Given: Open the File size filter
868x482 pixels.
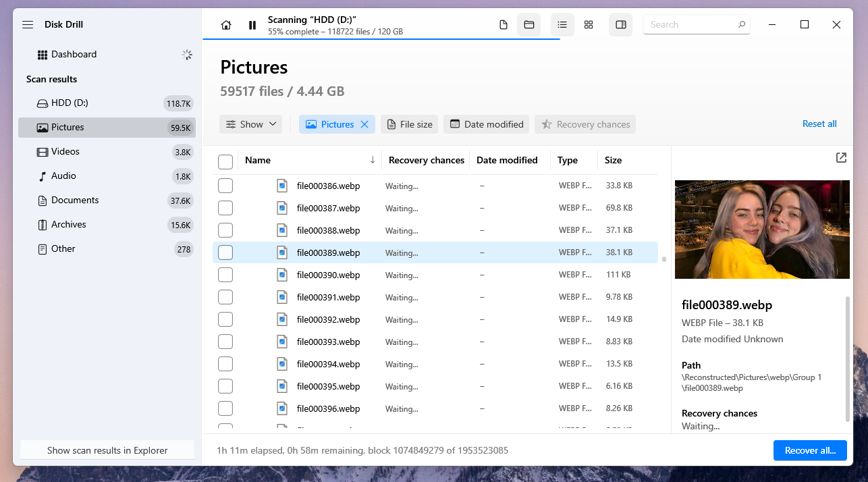Looking at the screenshot, I should [409, 124].
